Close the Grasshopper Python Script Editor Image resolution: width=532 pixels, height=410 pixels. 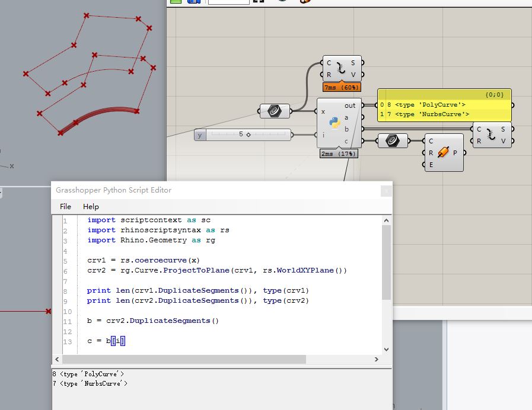[386, 190]
